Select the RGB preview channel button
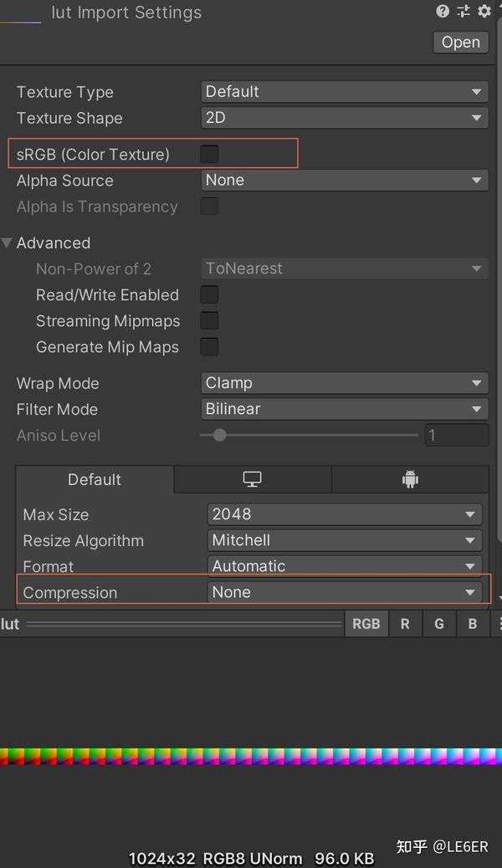The height and width of the screenshot is (868, 502). [366, 624]
